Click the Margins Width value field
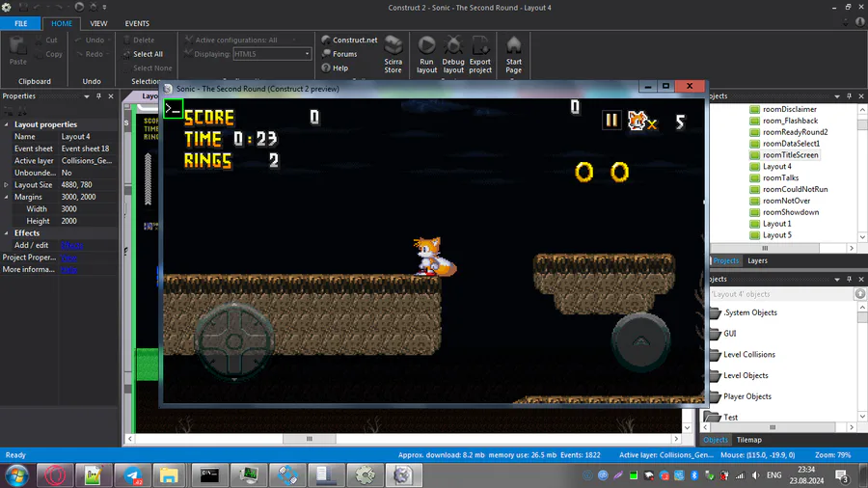Screen dimensions: 868x488 pyautogui.click(x=88, y=208)
